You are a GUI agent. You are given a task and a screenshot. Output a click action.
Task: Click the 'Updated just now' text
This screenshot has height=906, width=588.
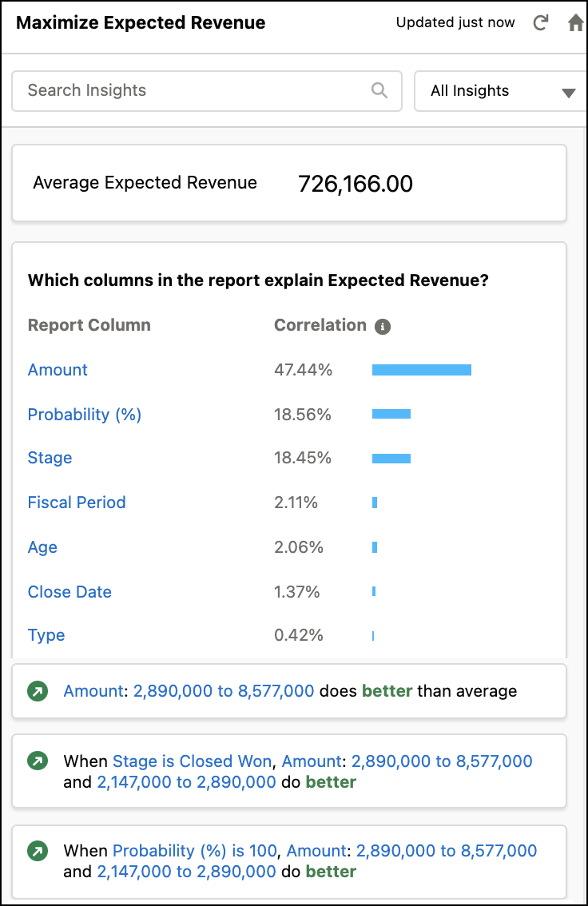tap(455, 22)
